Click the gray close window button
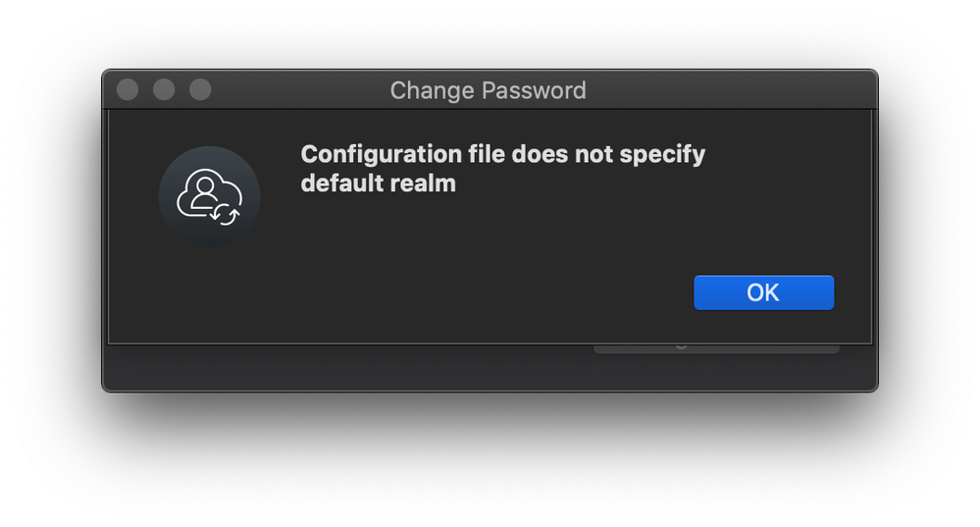Image resolution: width=980 pixels, height=527 pixels. 128,89
